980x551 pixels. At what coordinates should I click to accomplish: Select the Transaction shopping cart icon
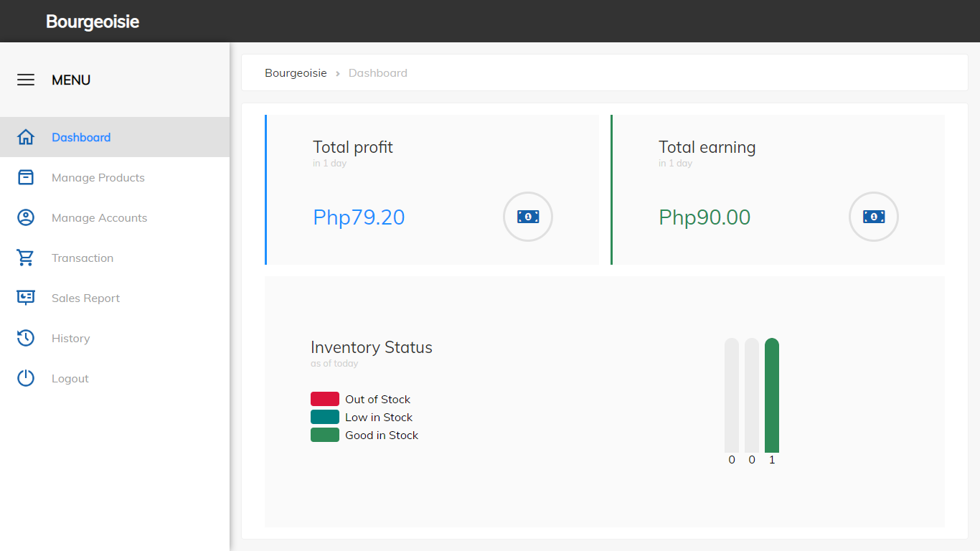[x=25, y=258]
